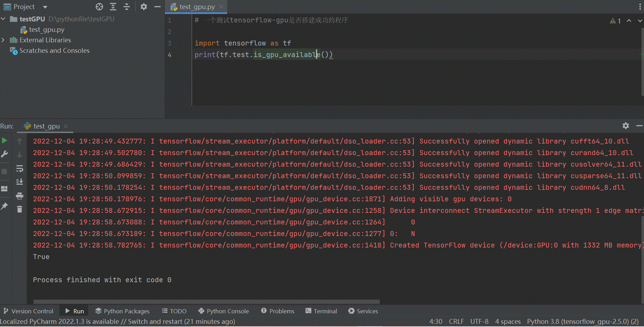The image size is (644, 327).
Task: Change UTF-8 file encoding in status bar
Action: click(x=479, y=321)
